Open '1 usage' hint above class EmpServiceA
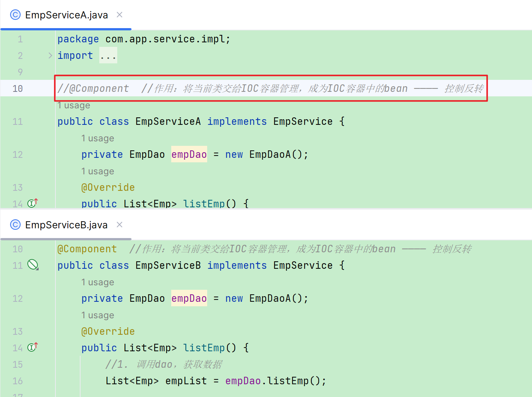The height and width of the screenshot is (397, 532). (x=74, y=105)
